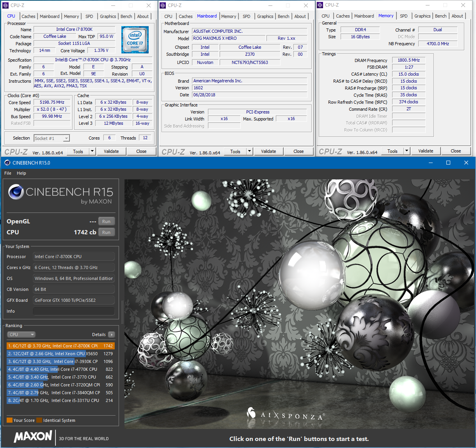Click CPU-Z app icon in Mainboard window titlebar
This screenshot has height=448, width=476.
pyautogui.click(x=163, y=5)
